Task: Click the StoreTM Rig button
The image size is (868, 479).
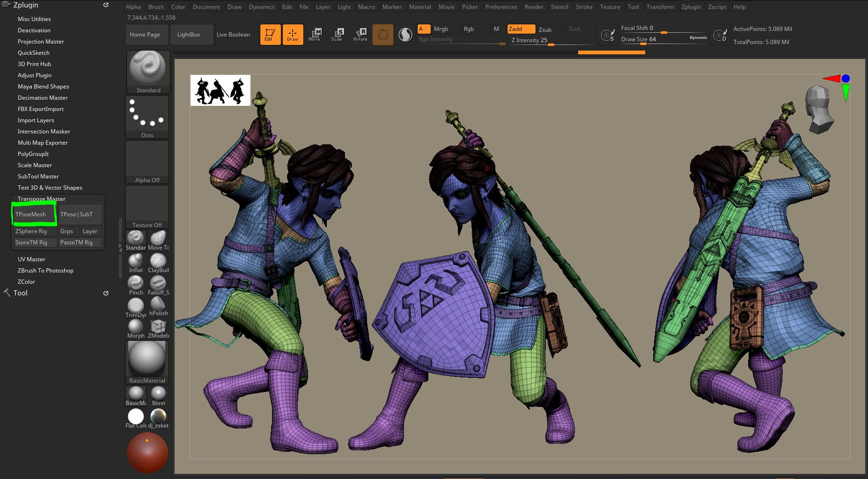Action: coord(35,243)
